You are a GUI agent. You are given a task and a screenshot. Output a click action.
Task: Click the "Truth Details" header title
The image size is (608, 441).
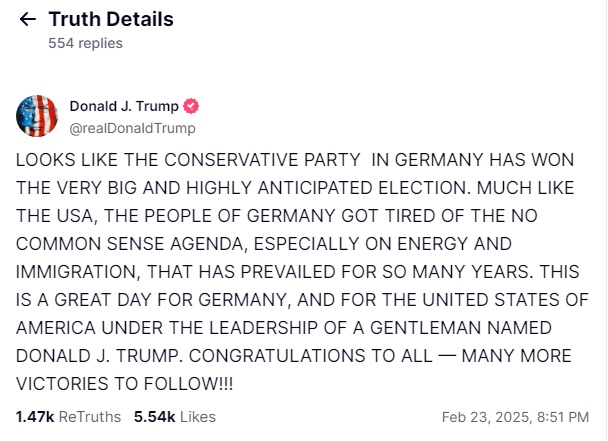pyautogui.click(x=111, y=20)
